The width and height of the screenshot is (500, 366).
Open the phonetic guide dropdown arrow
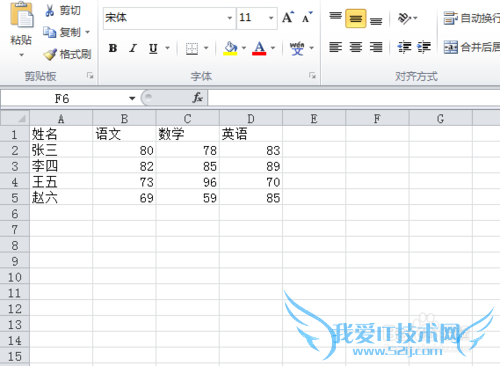(x=312, y=48)
